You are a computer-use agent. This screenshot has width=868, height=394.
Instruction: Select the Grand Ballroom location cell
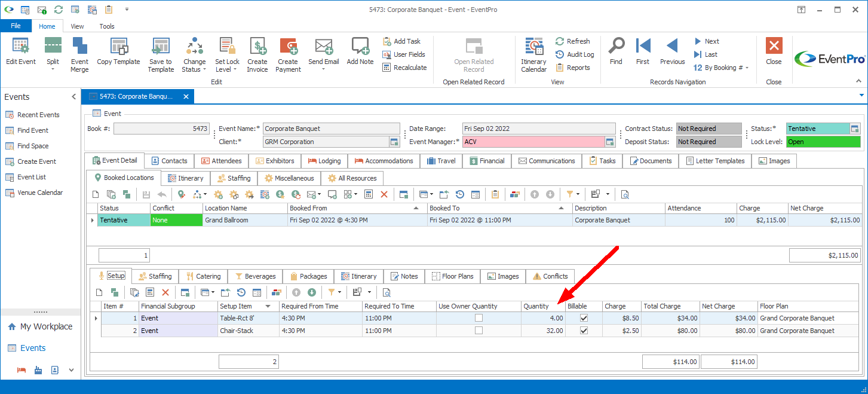click(x=245, y=220)
